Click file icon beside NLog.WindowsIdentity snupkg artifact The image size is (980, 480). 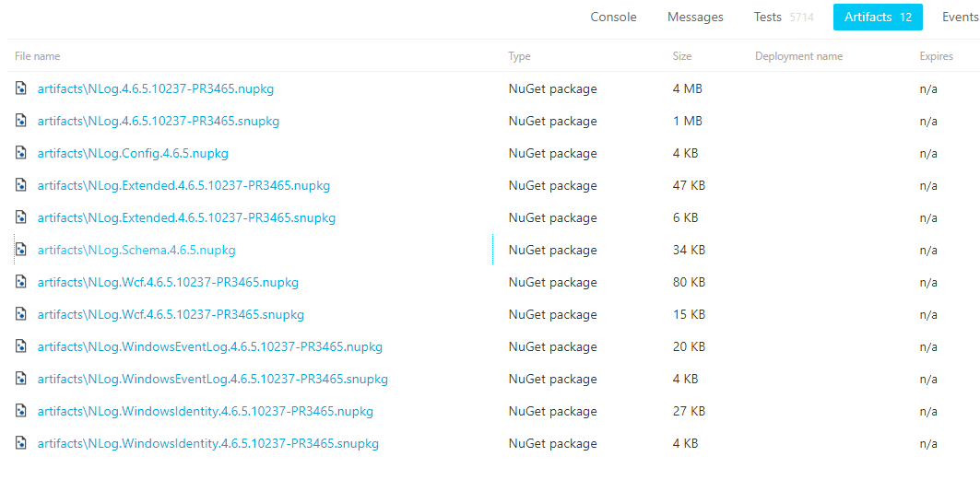pos(21,443)
